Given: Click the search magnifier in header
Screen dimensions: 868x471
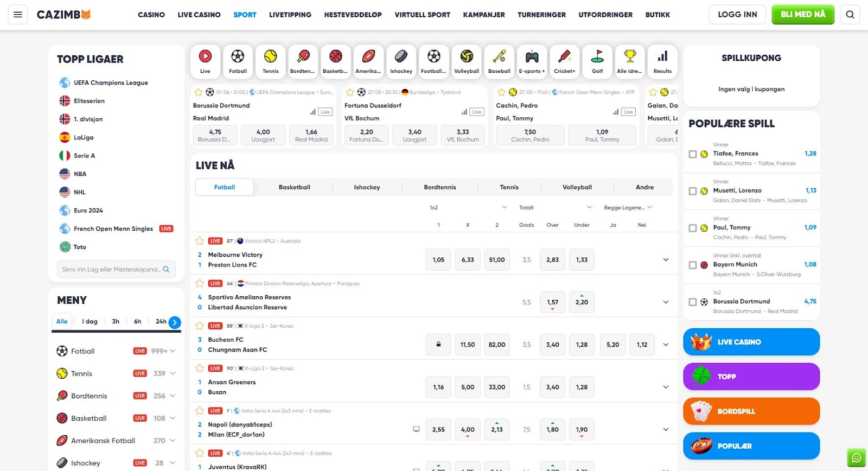Looking at the screenshot, I should [x=850, y=15].
